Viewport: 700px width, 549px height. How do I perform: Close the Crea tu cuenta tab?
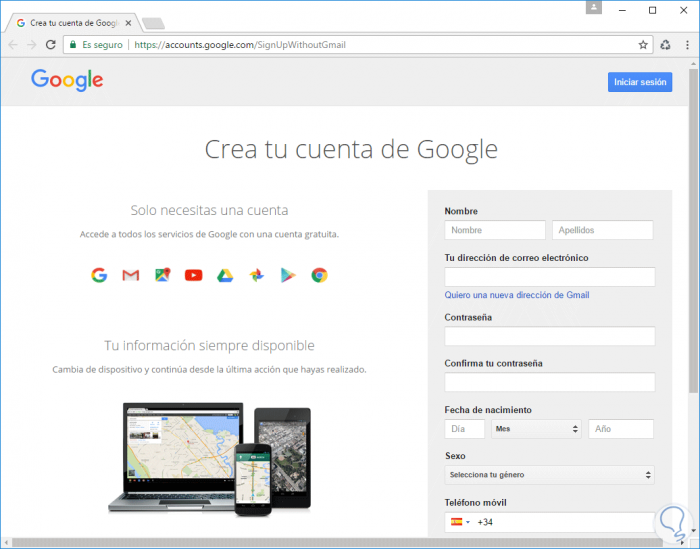[x=128, y=23]
